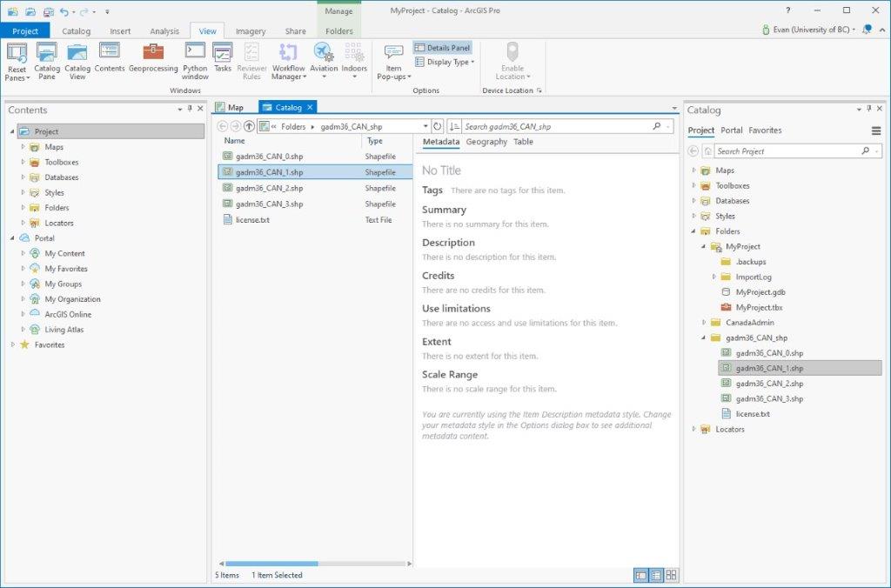Open the Tasks pane
Screen dimensions: 891x588
click(x=222, y=57)
